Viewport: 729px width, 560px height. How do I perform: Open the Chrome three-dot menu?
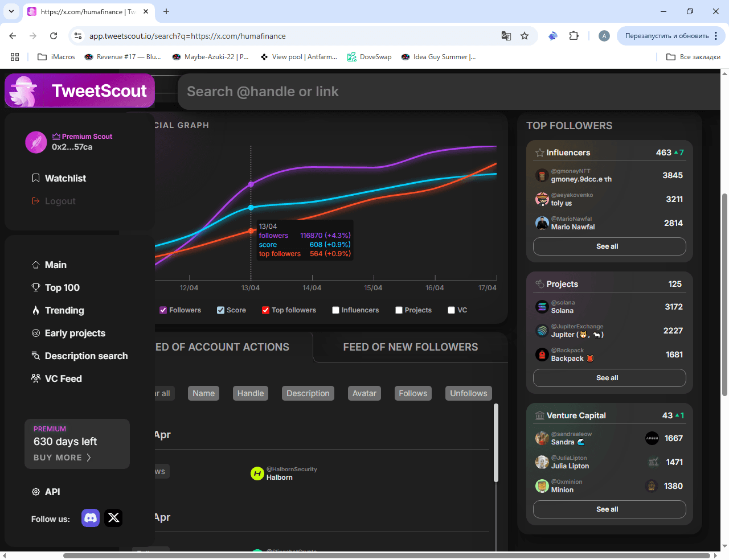[x=716, y=36]
